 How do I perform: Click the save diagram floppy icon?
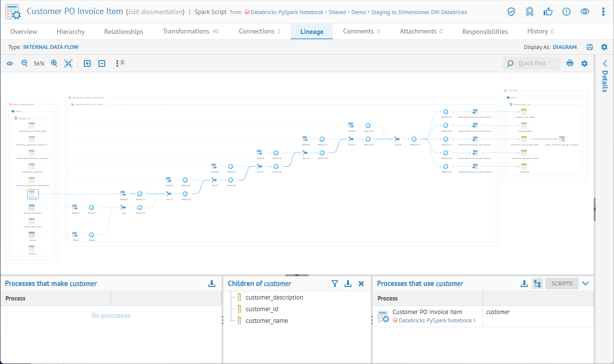[590, 47]
